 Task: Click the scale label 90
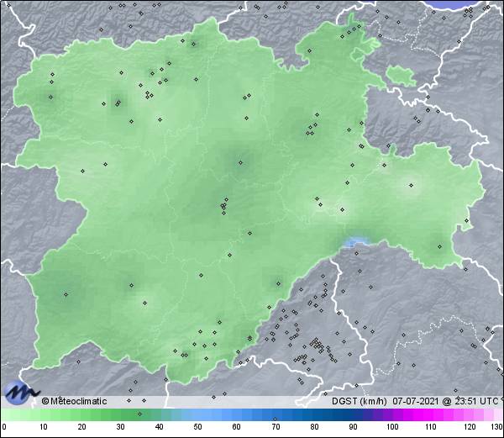[x=353, y=427]
